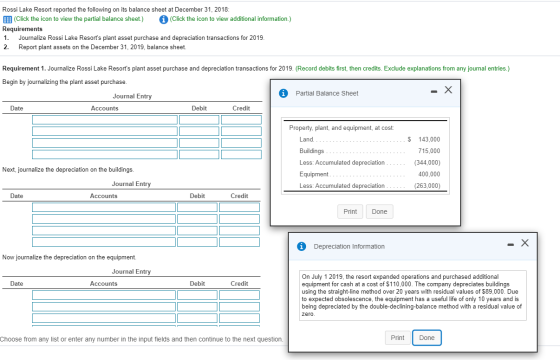The image size is (560, 360).
Task: Print the Depreciation Information
Action: (398, 338)
